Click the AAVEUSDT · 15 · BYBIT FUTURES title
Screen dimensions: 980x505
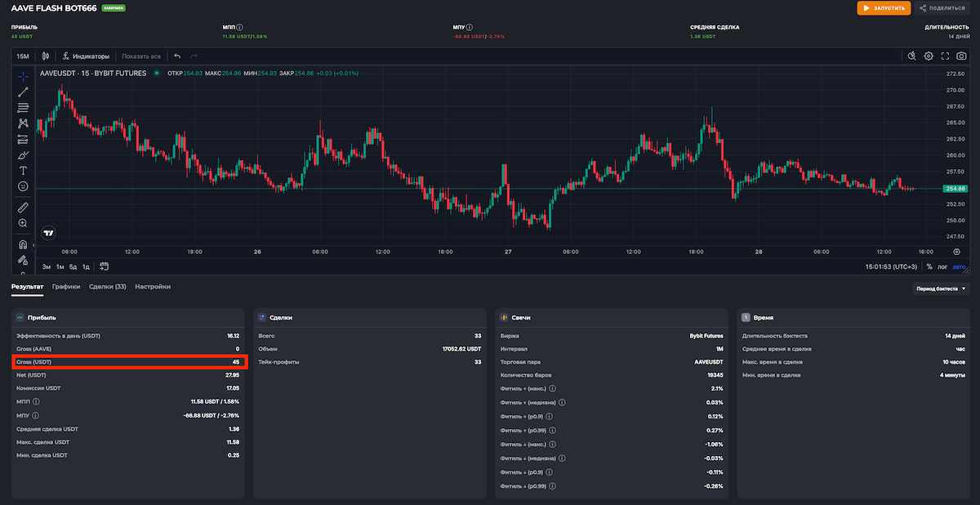click(x=93, y=73)
